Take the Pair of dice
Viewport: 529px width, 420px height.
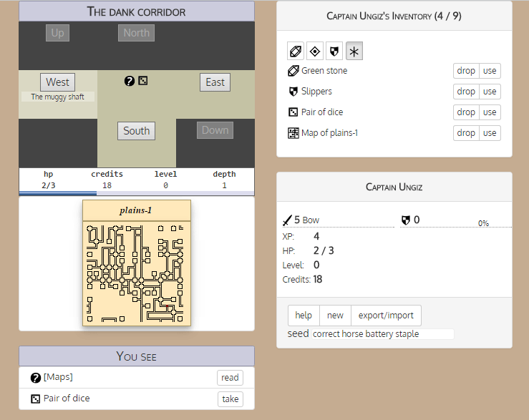pyautogui.click(x=230, y=399)
